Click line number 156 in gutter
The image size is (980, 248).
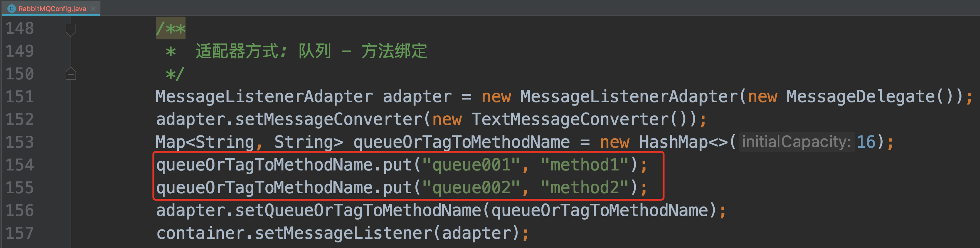(20, 210)
